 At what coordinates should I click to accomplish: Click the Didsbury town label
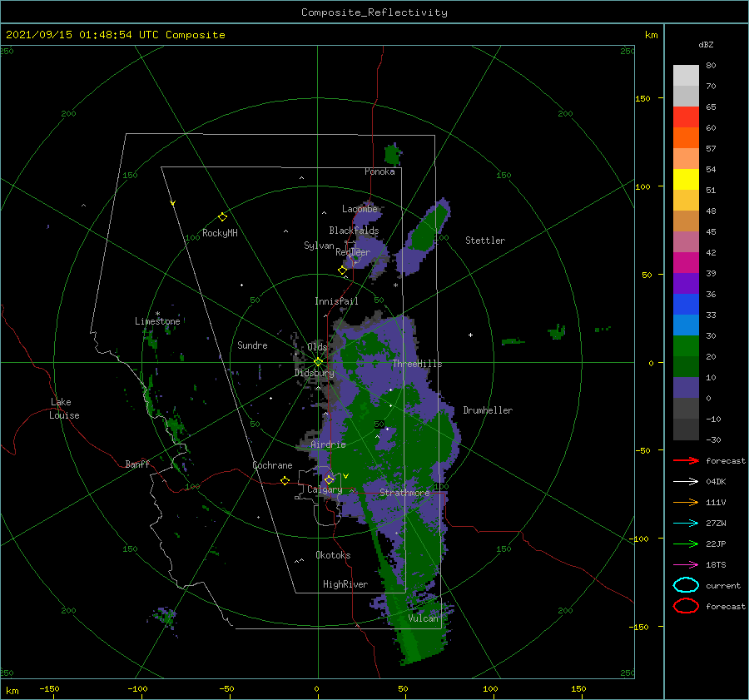pyautogui.click(x=314, y=373)
